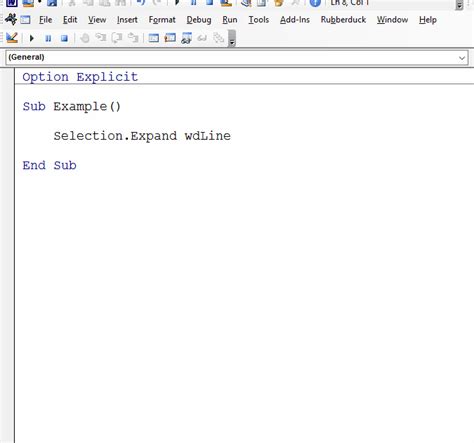Image resolution: width=474 pixels, height=443 pixels.
Task: Click the Step Into icon
Action: (x=101, y=38)
